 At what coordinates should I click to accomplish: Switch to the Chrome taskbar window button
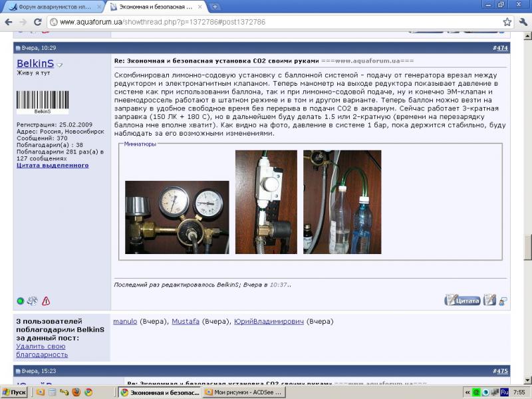click(x=160, y=392)
